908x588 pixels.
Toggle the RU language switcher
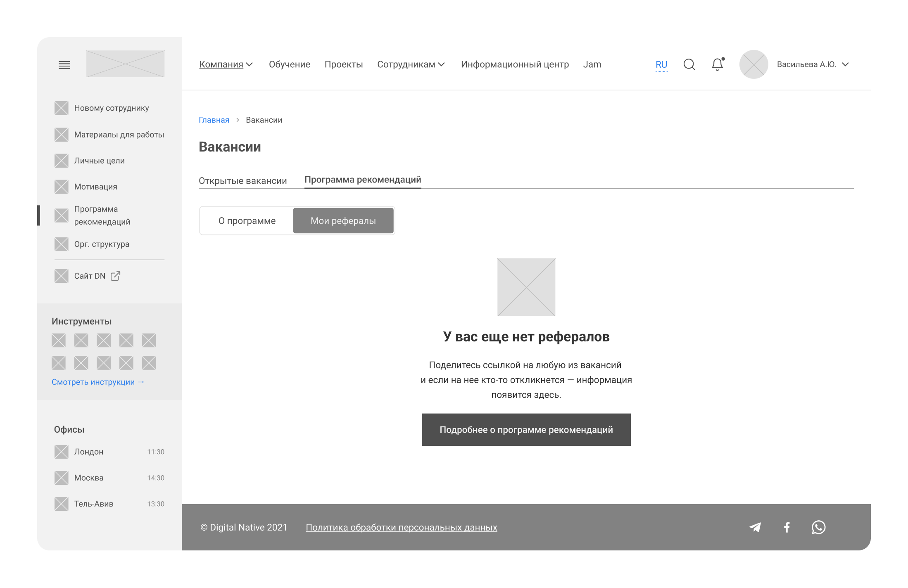661,65
